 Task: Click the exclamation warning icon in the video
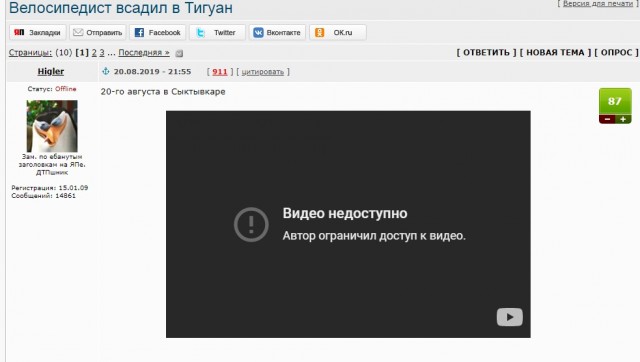pos(251,224)
